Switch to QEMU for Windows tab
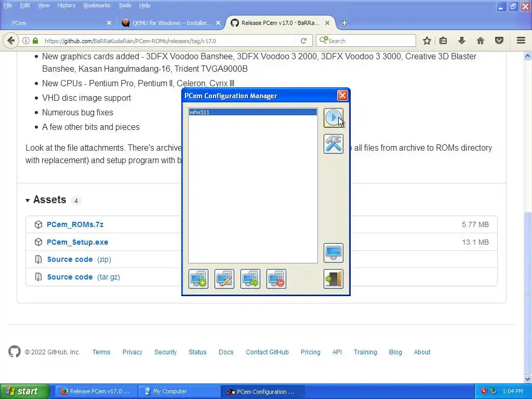Screen dimensions: 532x399 point(170,23)
